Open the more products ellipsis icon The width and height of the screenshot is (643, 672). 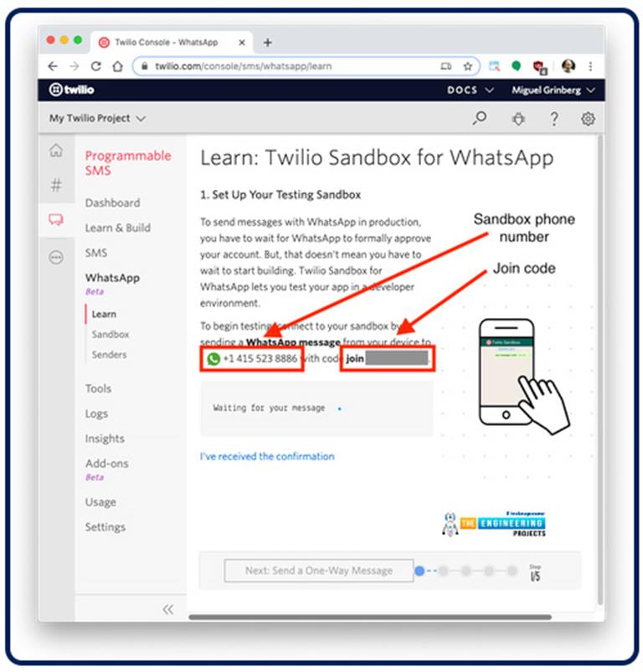(x=56, y=258)
